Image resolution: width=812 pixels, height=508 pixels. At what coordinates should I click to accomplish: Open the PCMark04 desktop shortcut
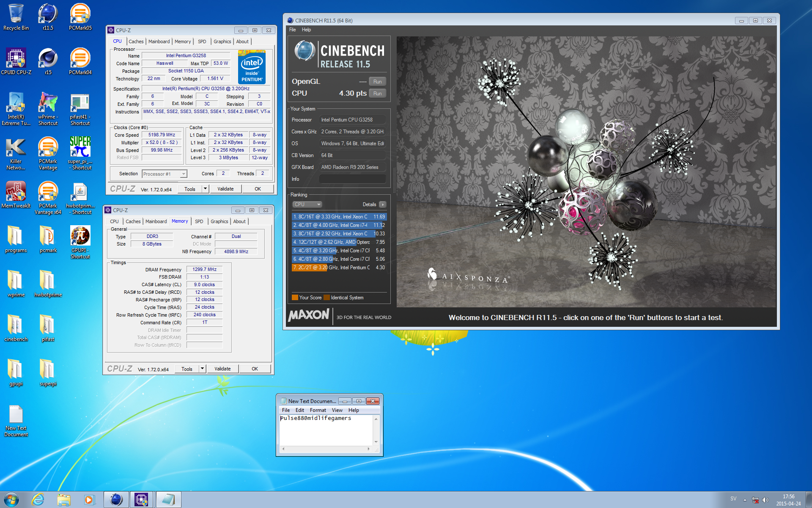pos(80,61)
